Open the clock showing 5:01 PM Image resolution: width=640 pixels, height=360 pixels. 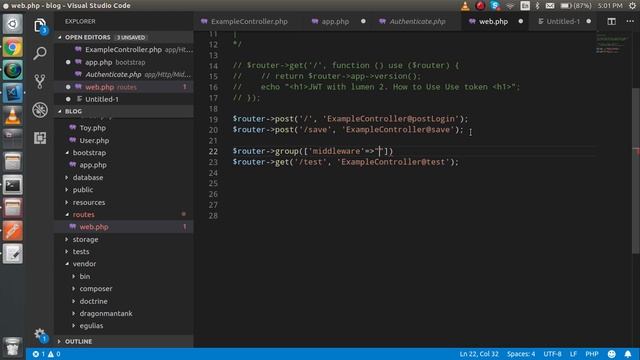click(x=610, y=6)
